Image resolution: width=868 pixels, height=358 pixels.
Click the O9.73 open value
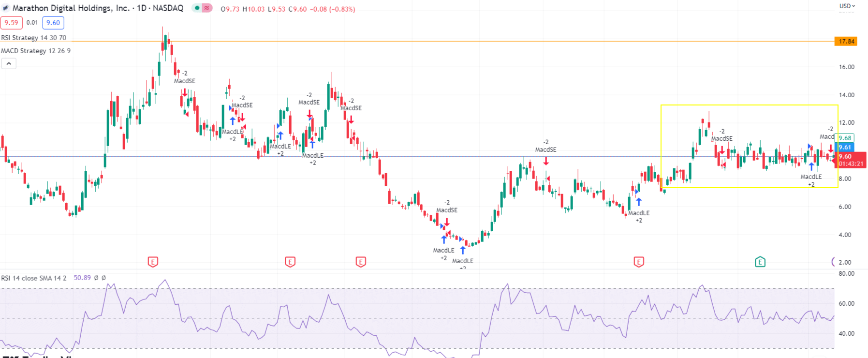(x=230, y=9)
